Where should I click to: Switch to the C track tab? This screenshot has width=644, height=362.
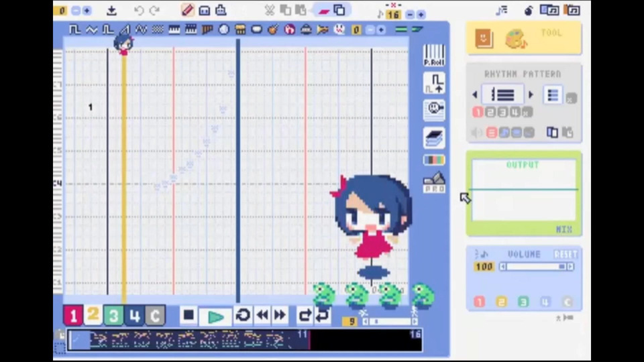(x=155, y=316)
